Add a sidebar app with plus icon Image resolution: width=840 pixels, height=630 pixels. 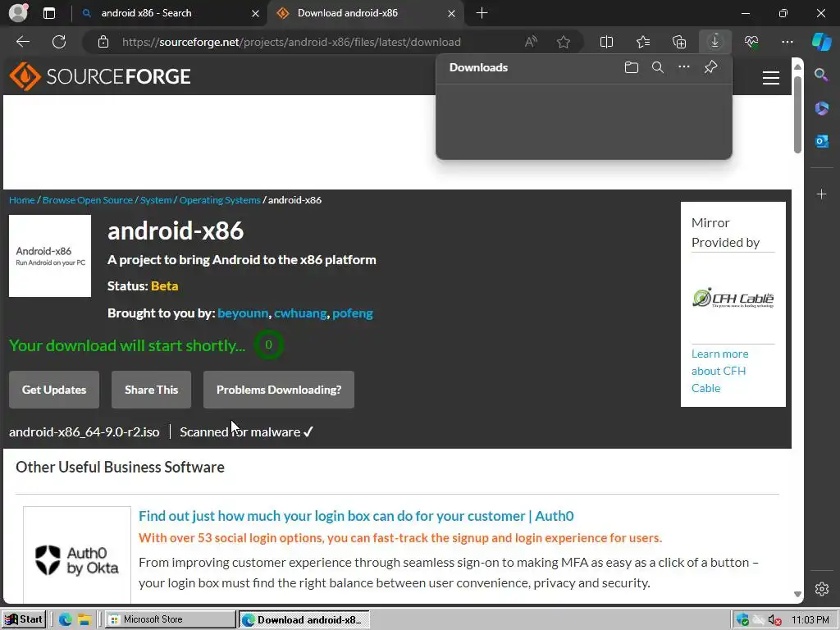tap(821, 194)
